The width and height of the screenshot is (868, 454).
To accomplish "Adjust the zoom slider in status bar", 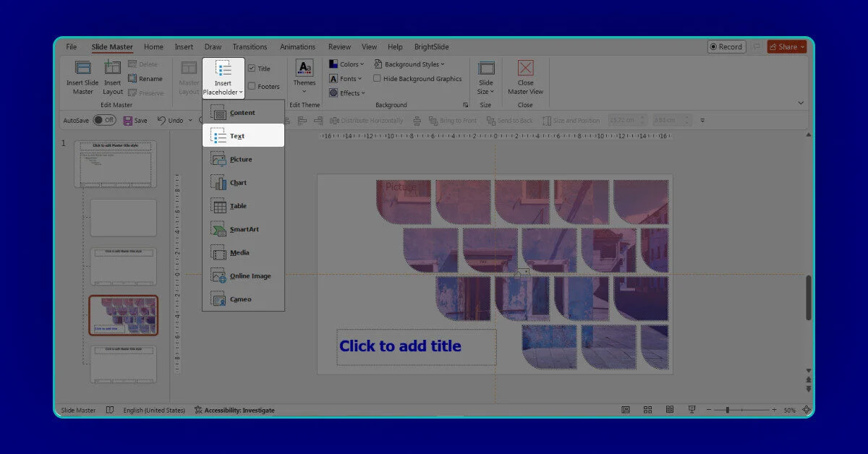I will tap(727, 410).
